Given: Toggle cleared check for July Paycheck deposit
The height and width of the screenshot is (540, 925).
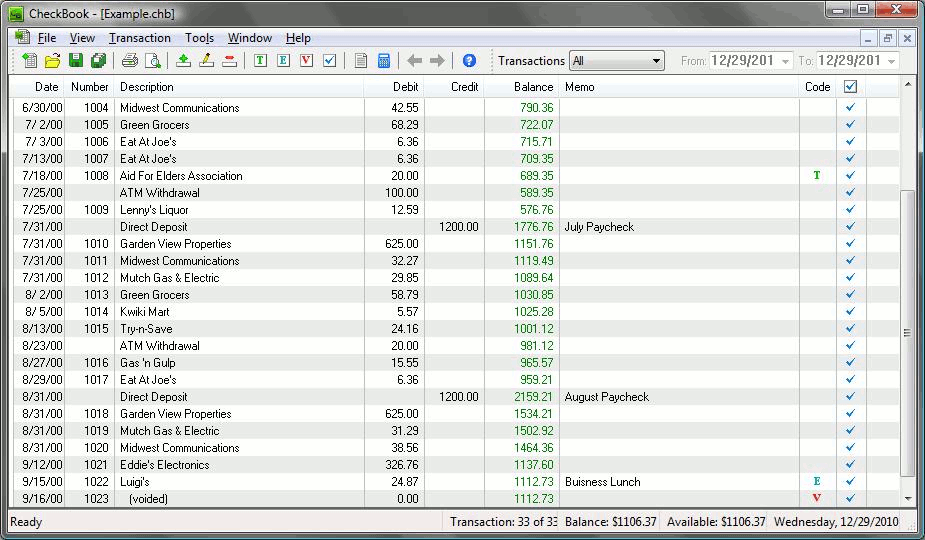Looking at the screenshot, I should pos(850,227).
